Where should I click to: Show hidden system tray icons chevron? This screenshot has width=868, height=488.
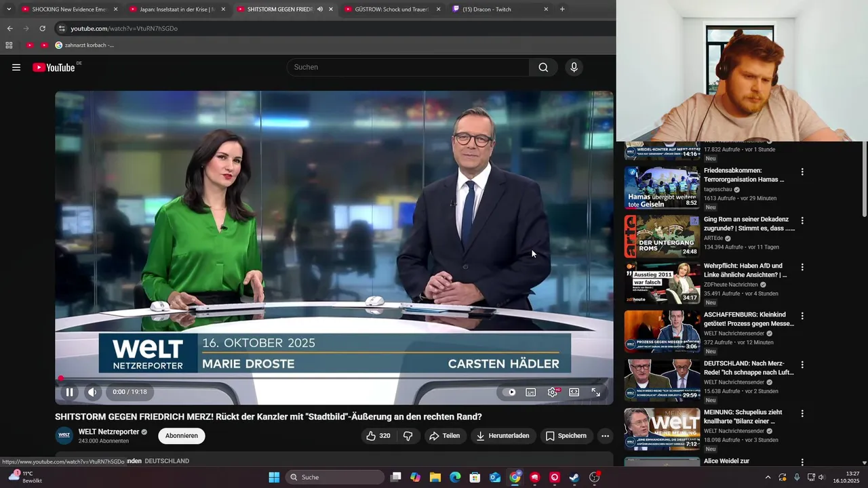click(x=768, y=477)
